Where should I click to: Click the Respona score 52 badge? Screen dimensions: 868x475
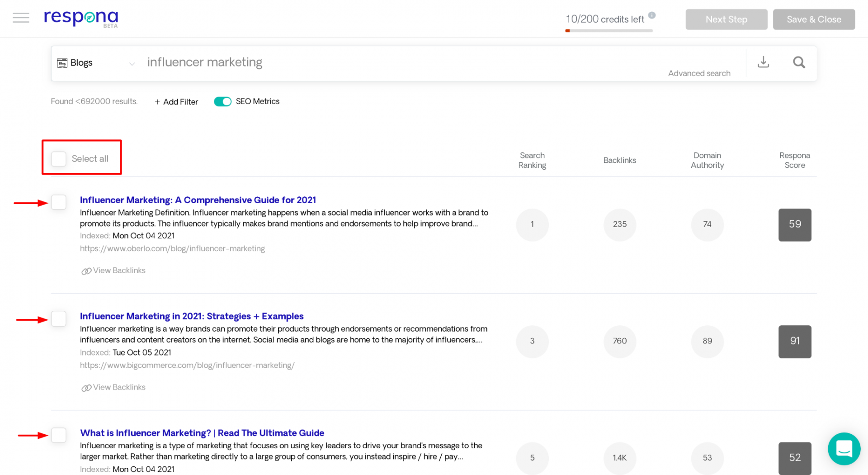click(794, 458)
